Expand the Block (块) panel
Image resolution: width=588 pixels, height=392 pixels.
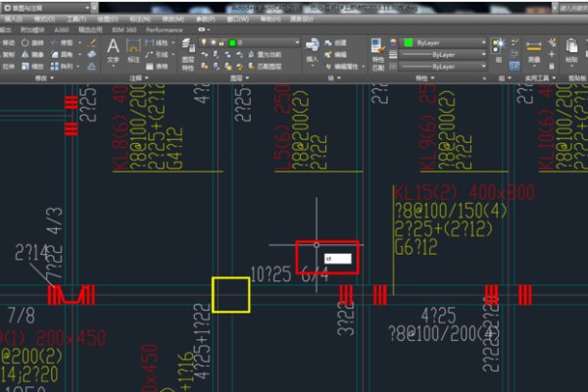point(334,78)
